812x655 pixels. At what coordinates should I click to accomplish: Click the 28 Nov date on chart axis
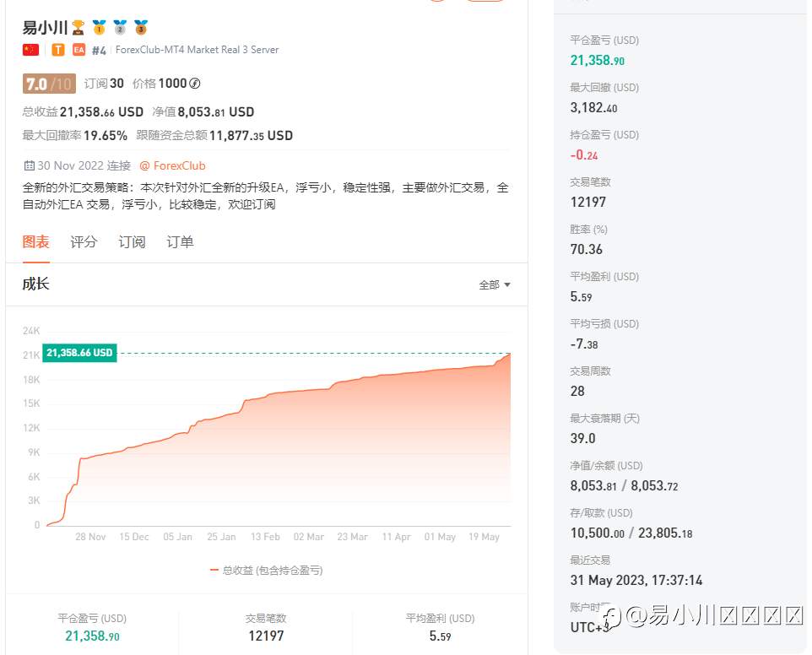(90, 537)
